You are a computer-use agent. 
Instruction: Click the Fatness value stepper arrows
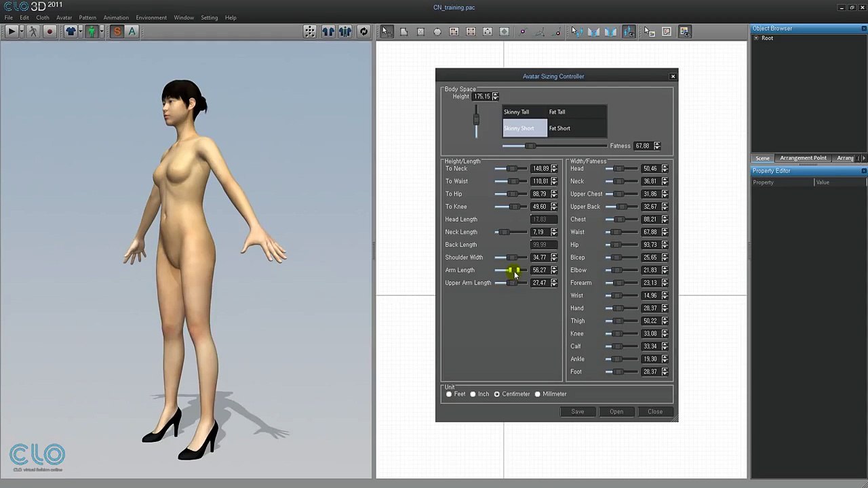tap(656, 146)
